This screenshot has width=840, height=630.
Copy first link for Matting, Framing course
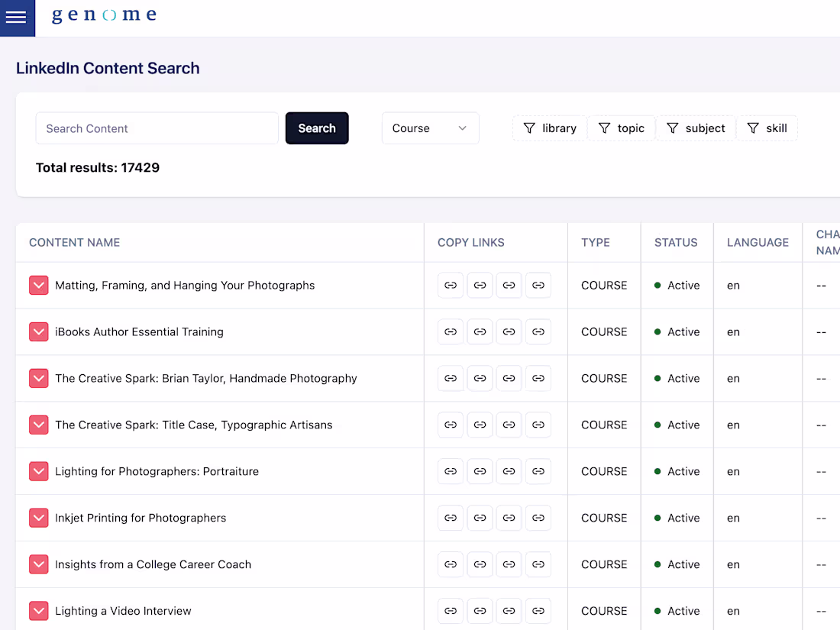tap(451, 286)
